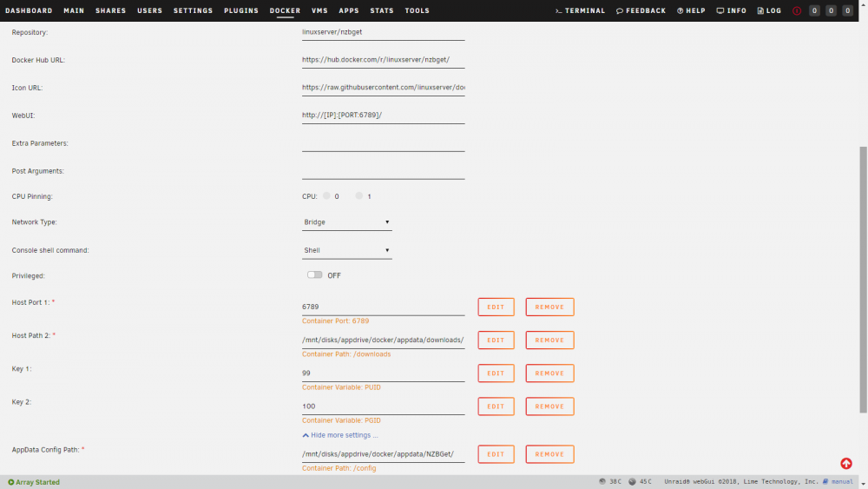Open the Tools tab
Viewport: 868px width, 489px height.
417,10
